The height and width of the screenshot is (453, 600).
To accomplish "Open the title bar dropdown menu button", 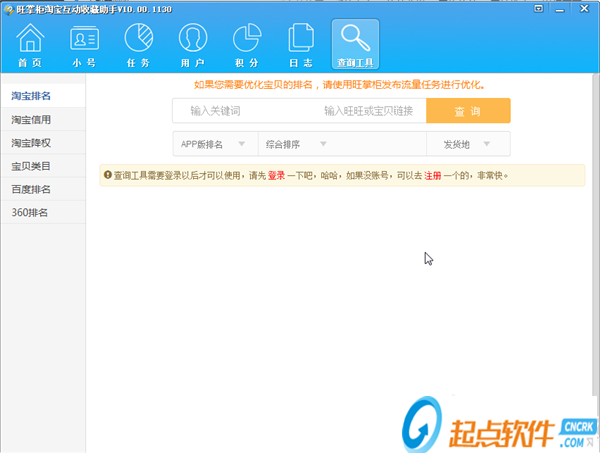I will (x=538, y=9).
